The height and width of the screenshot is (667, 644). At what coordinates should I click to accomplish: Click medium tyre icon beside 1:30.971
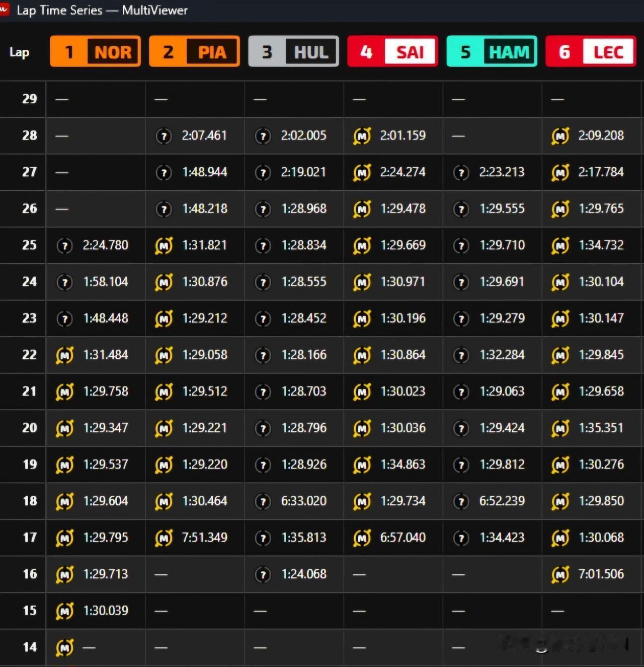[x=362, y=282]
